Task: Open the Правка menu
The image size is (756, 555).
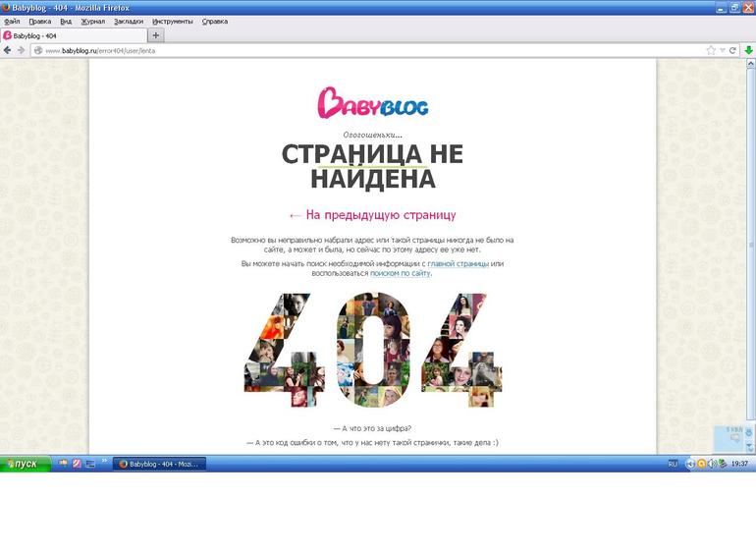Action: [40, 22]
